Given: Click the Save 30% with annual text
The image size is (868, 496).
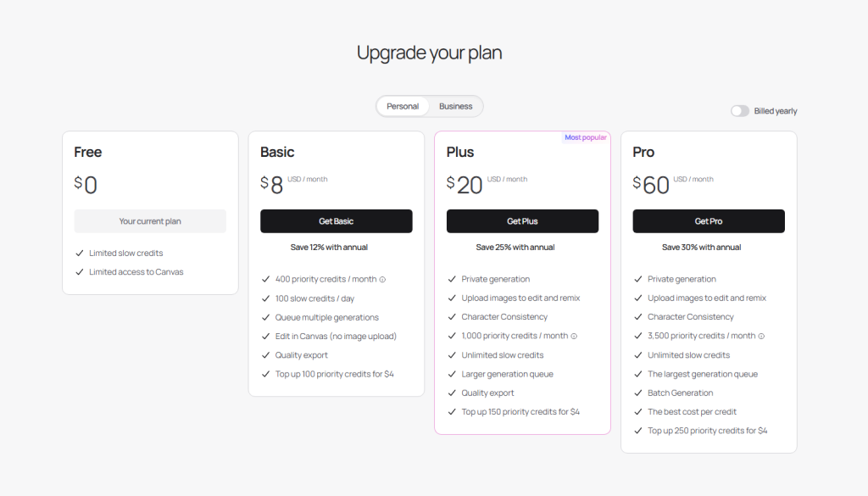Looking at the screenshot, I should click(702, 248).
